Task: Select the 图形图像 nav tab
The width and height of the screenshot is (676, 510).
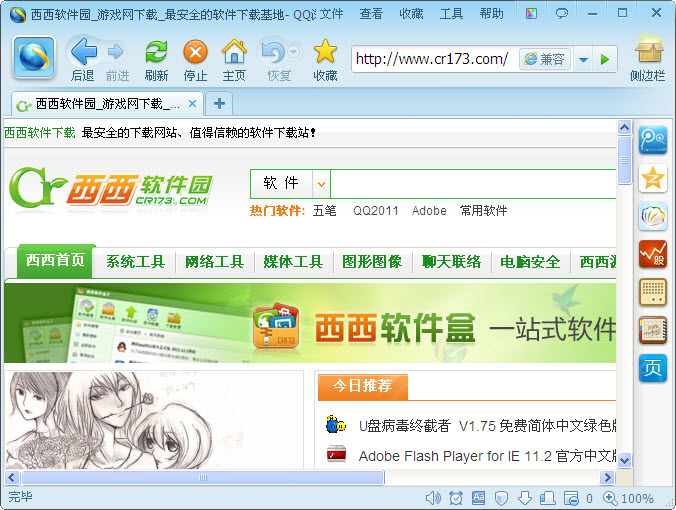Action: point(372,262)
